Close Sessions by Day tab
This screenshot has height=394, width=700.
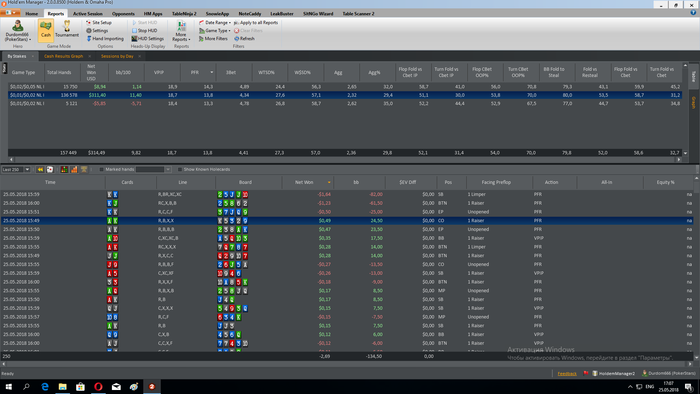pyautogui.click(x=140, y=56)
